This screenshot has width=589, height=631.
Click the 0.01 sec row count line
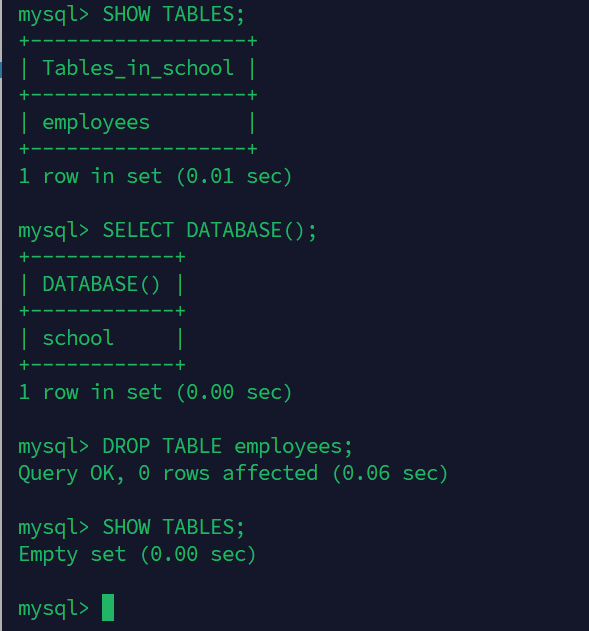coord(155,176)
